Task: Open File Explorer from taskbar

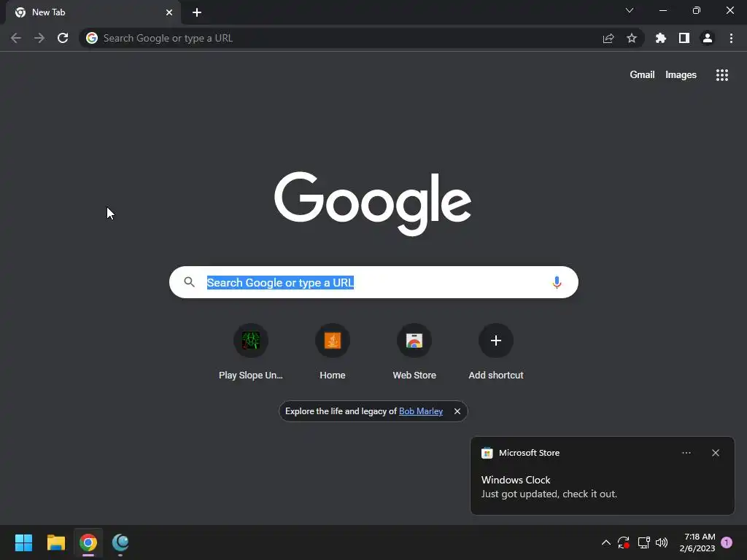Action: click(55, 542)
